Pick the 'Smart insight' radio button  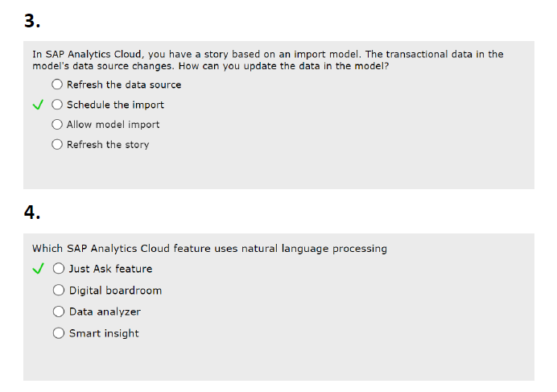(59, 333)
